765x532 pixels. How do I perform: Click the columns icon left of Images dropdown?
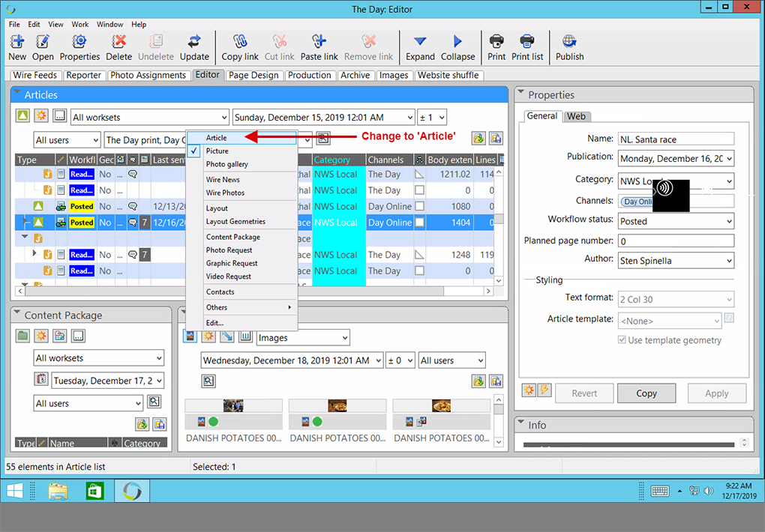[x=245, y=336]
